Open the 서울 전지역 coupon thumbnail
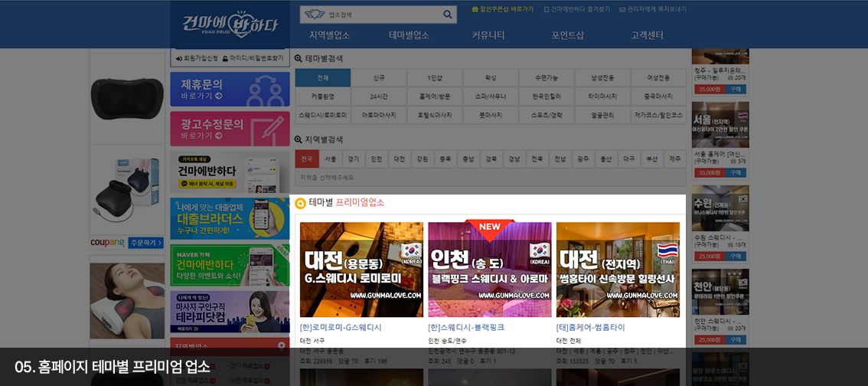The width and height of the screenshot is (868, 386). tap(720, 125)
